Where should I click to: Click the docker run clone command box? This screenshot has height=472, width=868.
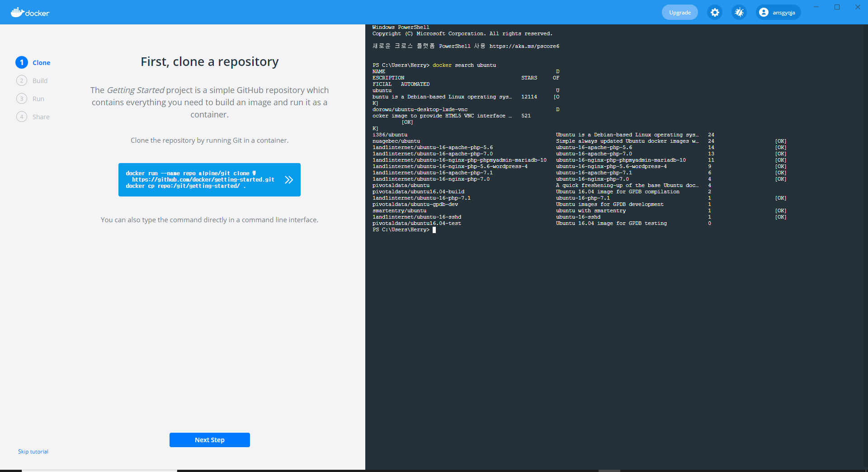click(x=209, y=180)
